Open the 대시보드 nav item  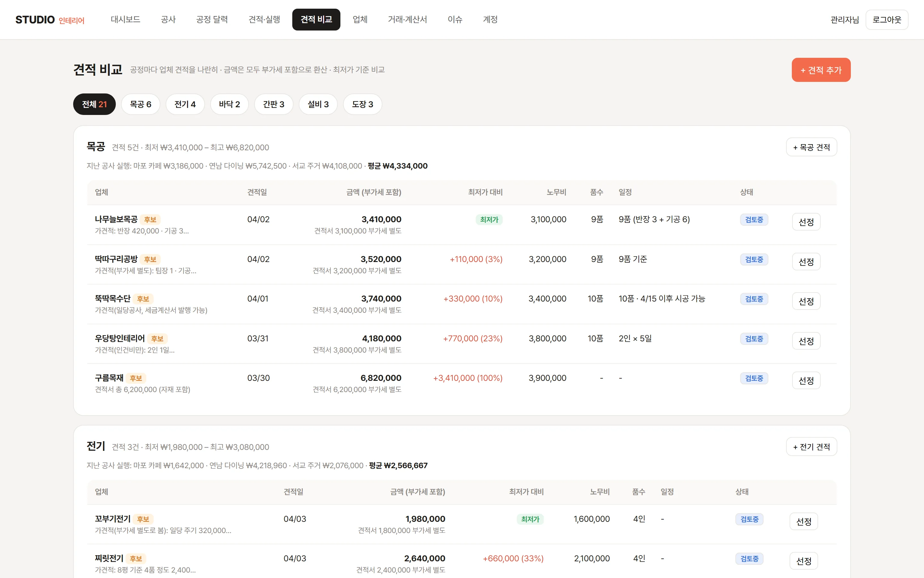tap(126, 20)
